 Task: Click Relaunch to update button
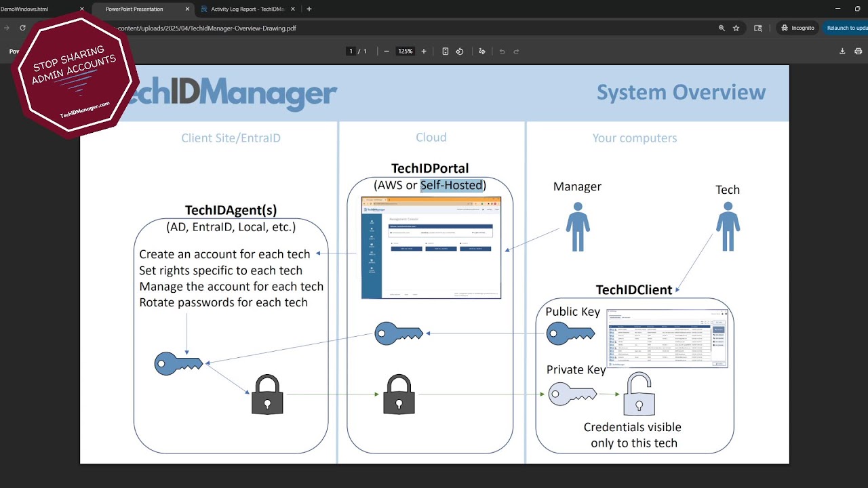[x=846, y=28]
